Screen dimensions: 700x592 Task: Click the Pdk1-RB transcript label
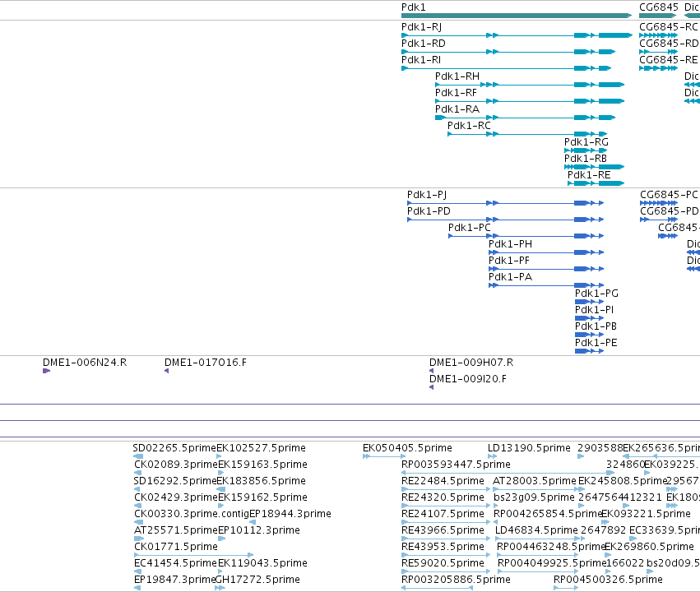(x=586, y=159)
